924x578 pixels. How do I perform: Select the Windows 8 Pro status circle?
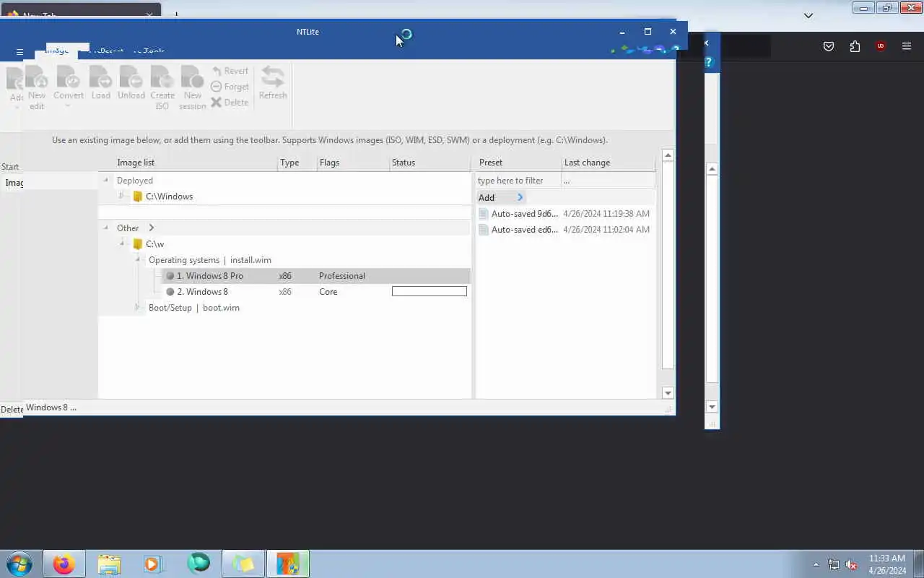[170, 276]
